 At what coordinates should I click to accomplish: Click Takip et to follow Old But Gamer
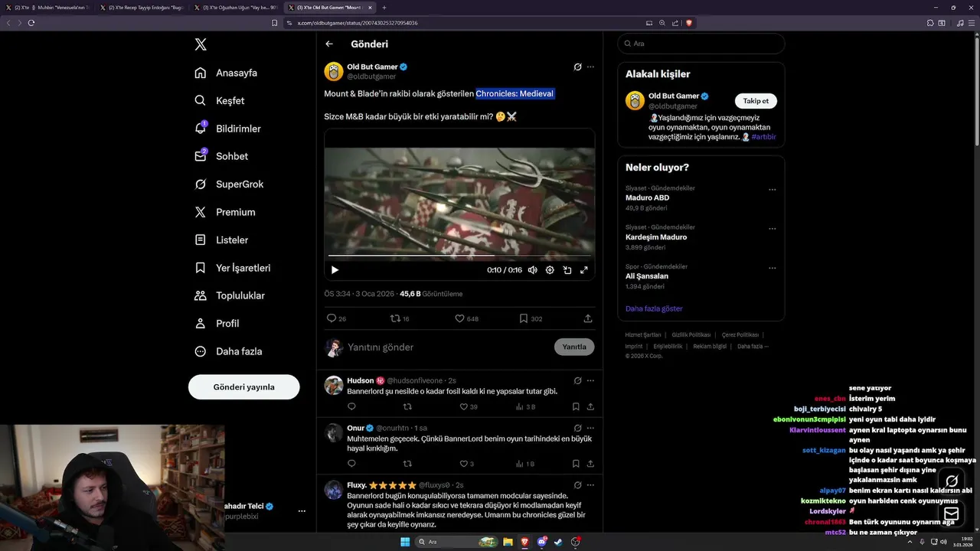(x=756, y=101)
